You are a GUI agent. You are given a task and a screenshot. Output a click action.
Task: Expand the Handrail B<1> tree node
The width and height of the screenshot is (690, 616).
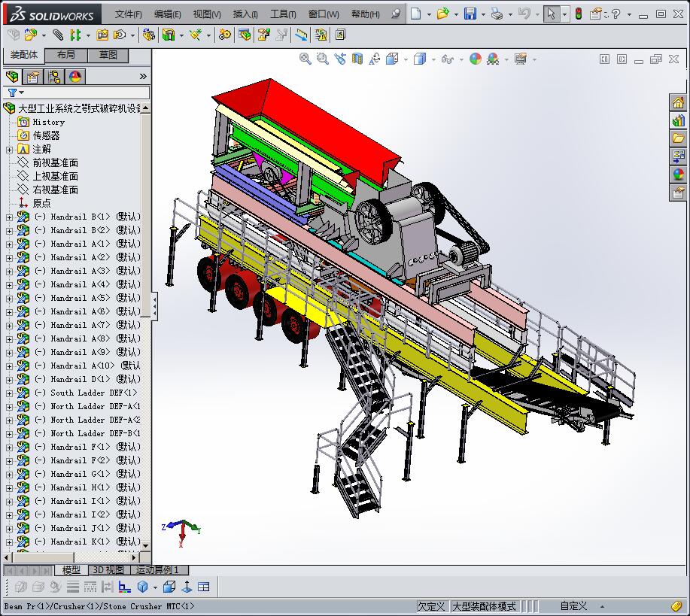pyautogui.click(x=9, y=217)
